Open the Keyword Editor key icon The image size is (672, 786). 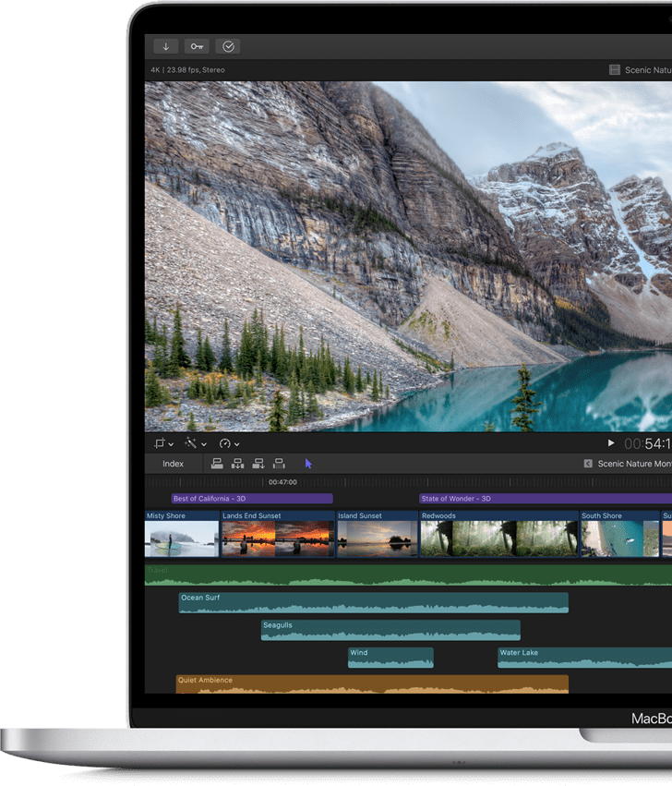[197, 46]
